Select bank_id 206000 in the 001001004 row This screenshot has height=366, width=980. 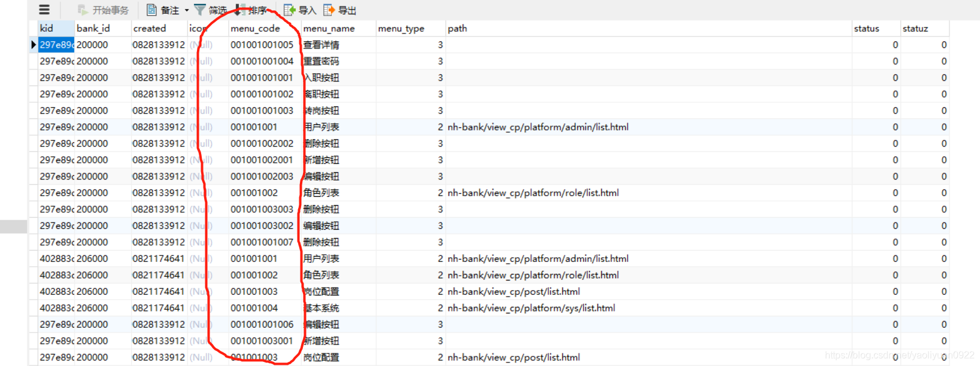[x=102, y=308]
